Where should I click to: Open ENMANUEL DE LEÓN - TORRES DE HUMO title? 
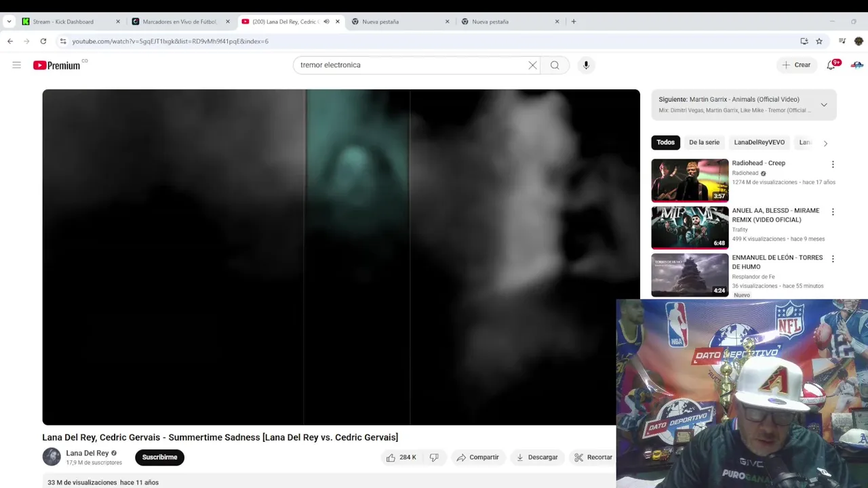[777, 262]
